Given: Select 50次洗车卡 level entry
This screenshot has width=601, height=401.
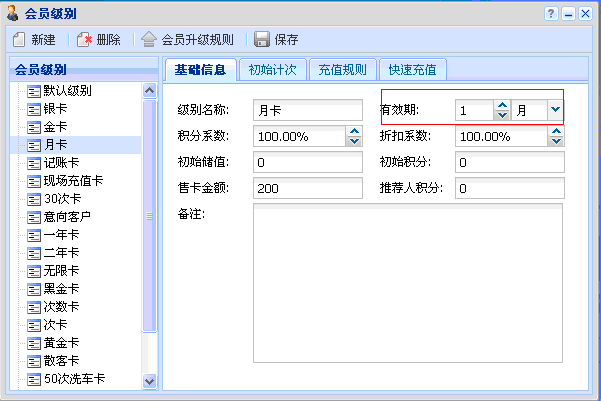Looking at the screenshot, I should click(75, 379).
